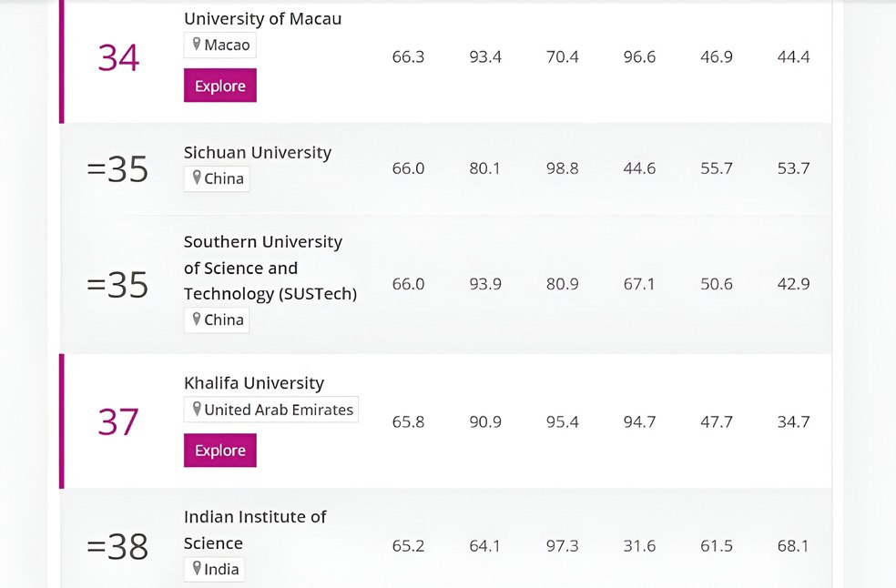
Task: Select rank number 37
Action: [x=117, y=421]
